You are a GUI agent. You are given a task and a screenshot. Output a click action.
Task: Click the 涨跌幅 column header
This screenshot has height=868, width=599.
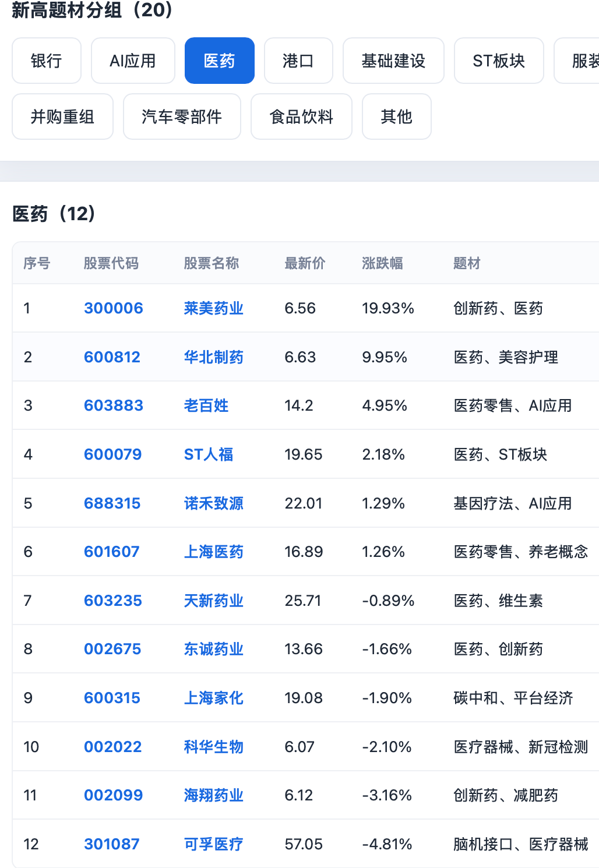pyautogui.click(x=382, y=263)
